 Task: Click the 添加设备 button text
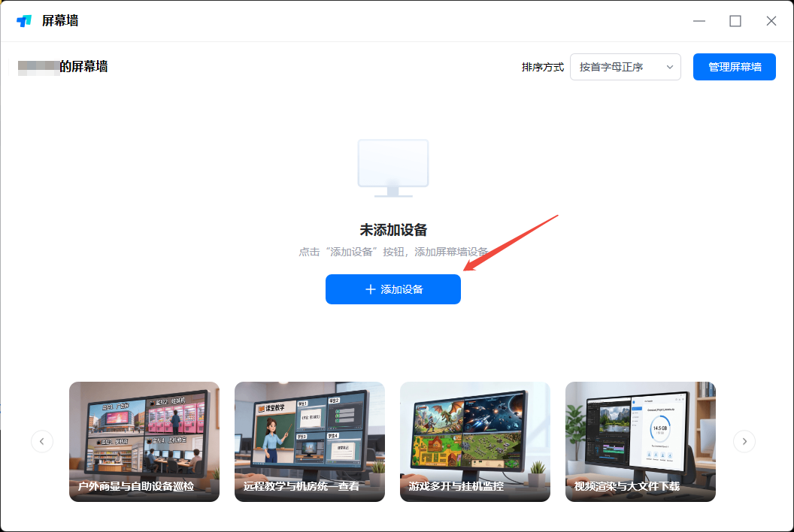(402, 289)
